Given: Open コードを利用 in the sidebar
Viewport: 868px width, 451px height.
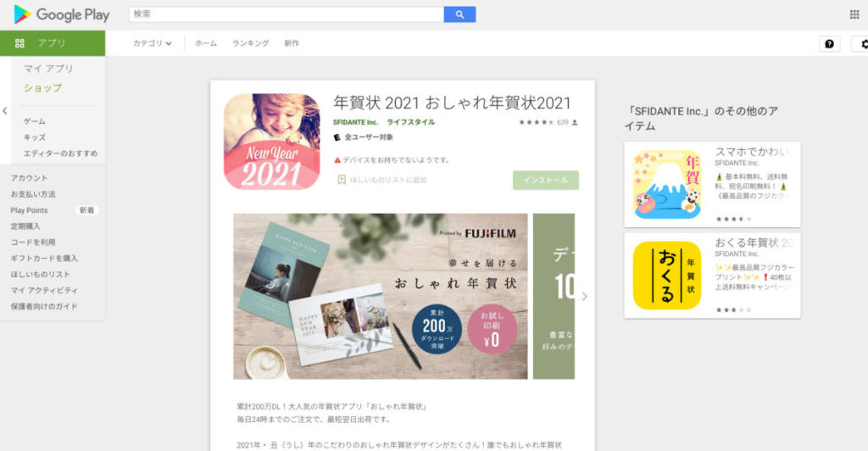Looking at the screenshot, I should pos(33,242).
